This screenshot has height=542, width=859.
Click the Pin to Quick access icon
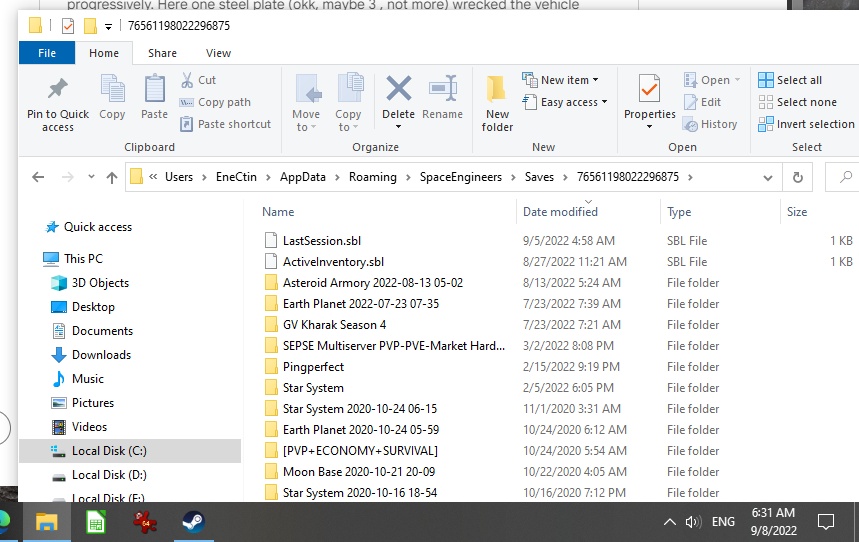click(58, 89)
